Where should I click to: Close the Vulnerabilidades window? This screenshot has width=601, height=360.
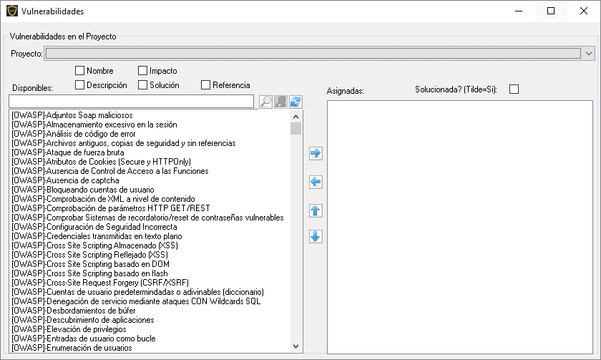[583, 11]
